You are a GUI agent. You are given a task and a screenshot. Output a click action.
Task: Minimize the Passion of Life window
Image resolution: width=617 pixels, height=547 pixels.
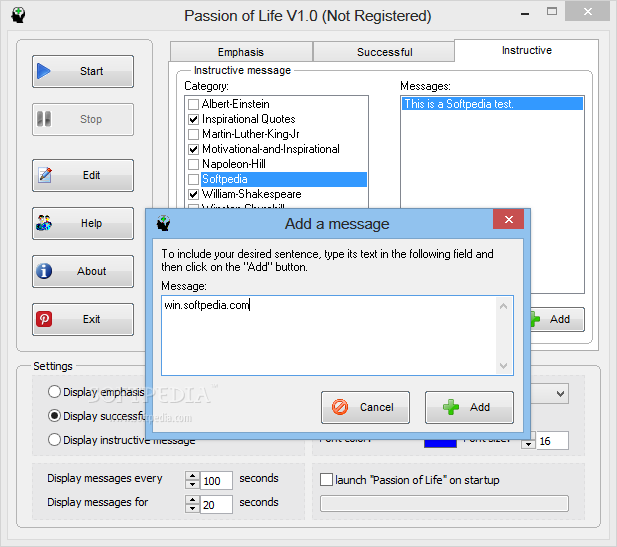525,13
